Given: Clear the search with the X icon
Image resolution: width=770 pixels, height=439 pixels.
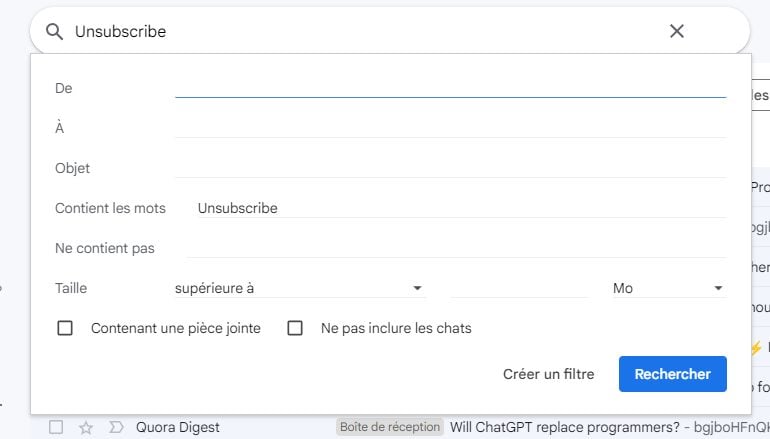Looking at the screenshot, I should (677, 31).
